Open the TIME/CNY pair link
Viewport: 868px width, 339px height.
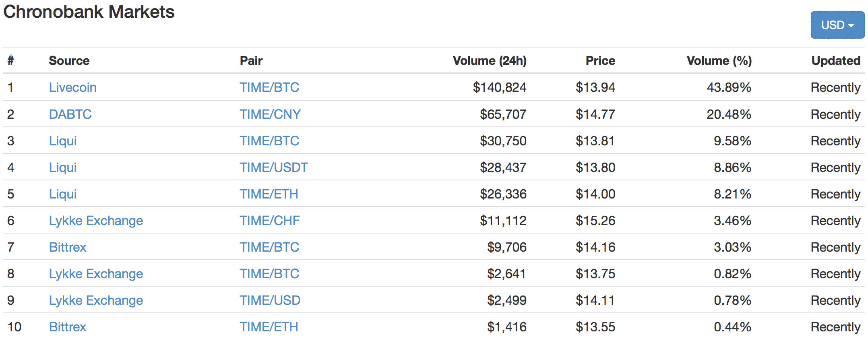[270, 114]
